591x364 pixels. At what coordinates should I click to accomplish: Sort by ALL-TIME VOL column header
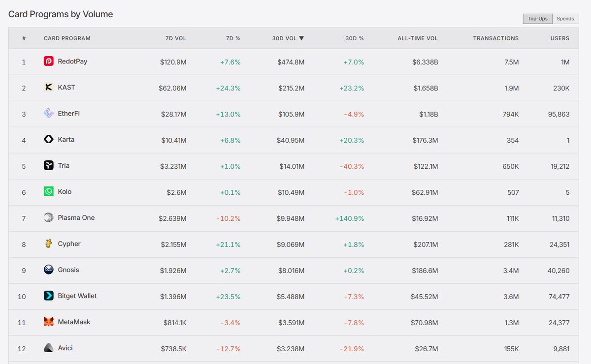418,38
